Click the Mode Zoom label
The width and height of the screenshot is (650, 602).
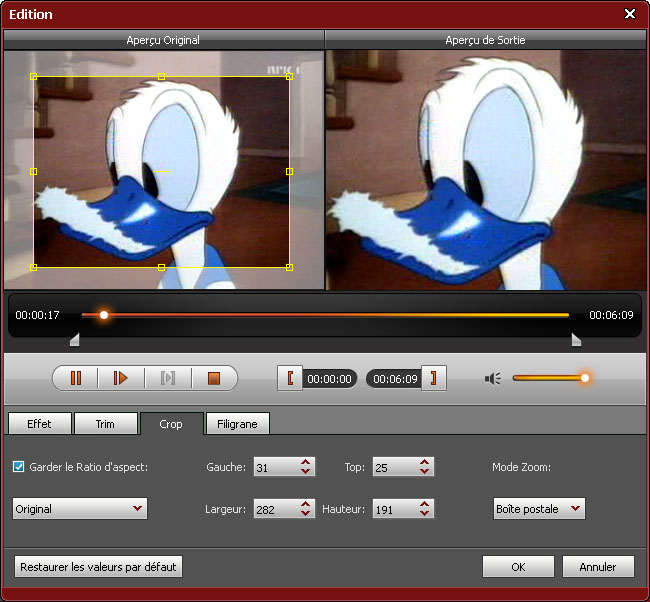point(521,467)
